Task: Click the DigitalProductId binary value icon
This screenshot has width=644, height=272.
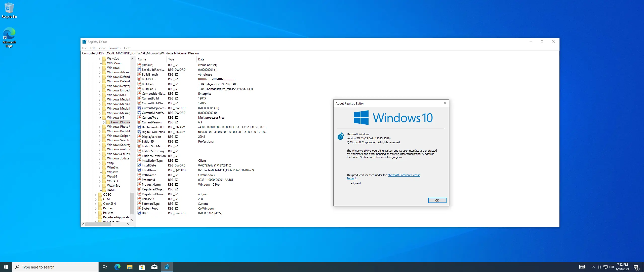Action: pyautogui.click(x=139, y=127)
